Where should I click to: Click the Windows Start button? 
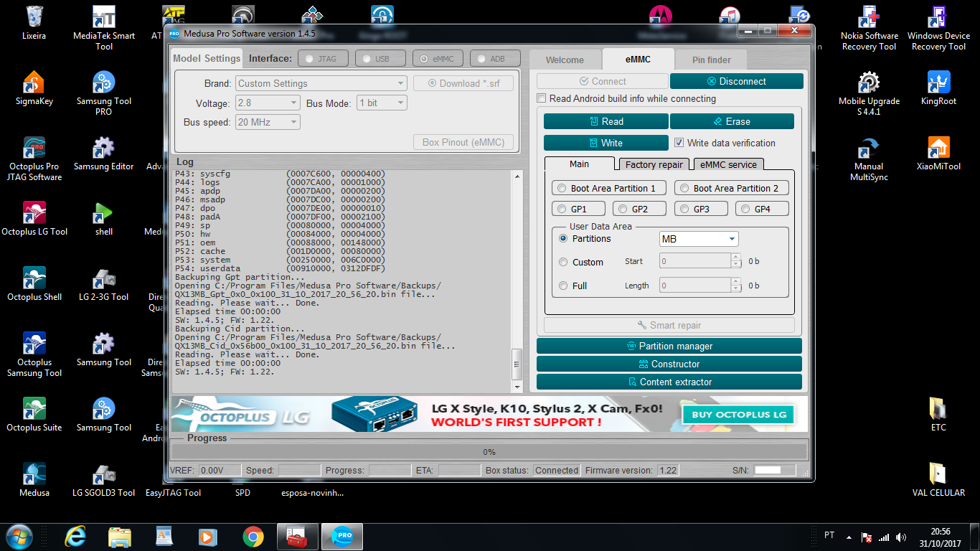[x=19, y=536]
